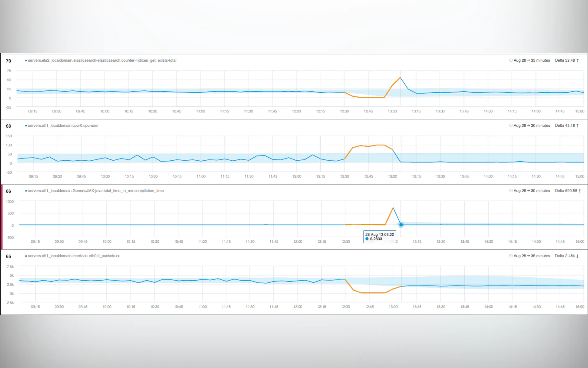Click blue legend square before cpu-0.cpu-user
This screenshot has height=368, width=588.
coord(26,126)
